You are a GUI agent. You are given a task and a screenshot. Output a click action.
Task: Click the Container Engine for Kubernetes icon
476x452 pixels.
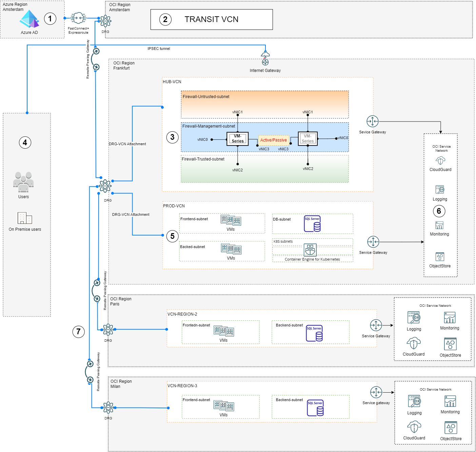point(311,250)
